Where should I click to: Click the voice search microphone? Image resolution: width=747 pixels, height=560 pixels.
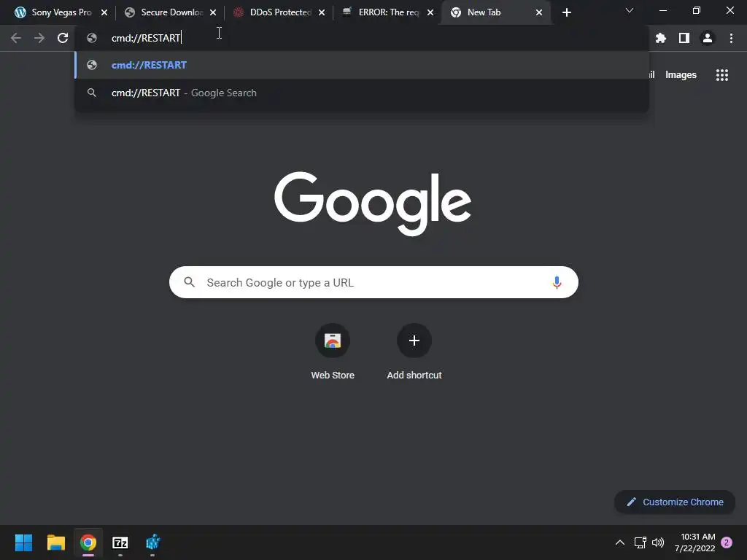click(x=557, y=282)
